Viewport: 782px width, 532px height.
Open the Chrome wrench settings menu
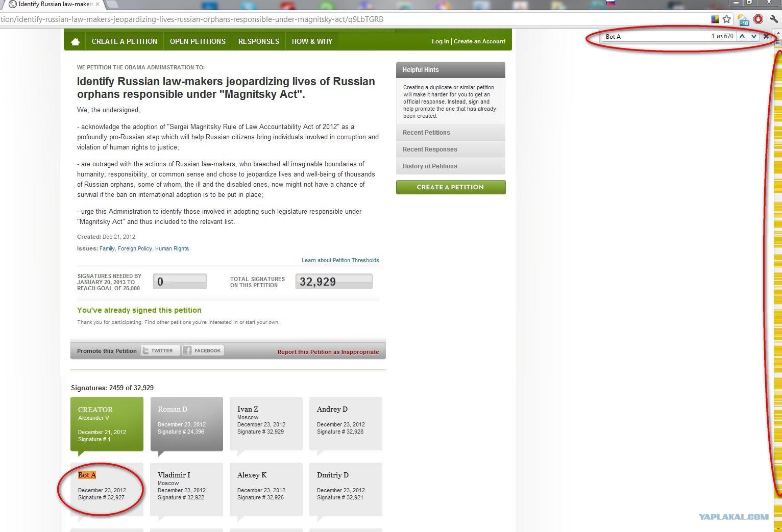(x=774, y=19)
